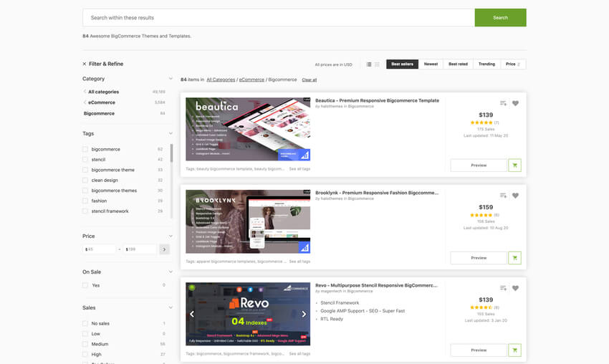The image size is (609, 364).
Task: Switch to grid view layout icon
Action: [377, 64]
